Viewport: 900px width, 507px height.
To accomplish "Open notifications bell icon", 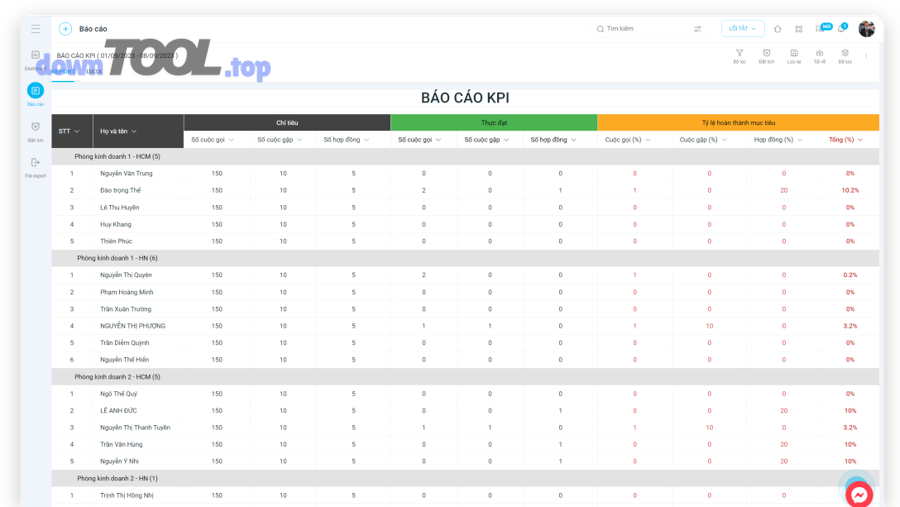I will [x=841, y=29].
